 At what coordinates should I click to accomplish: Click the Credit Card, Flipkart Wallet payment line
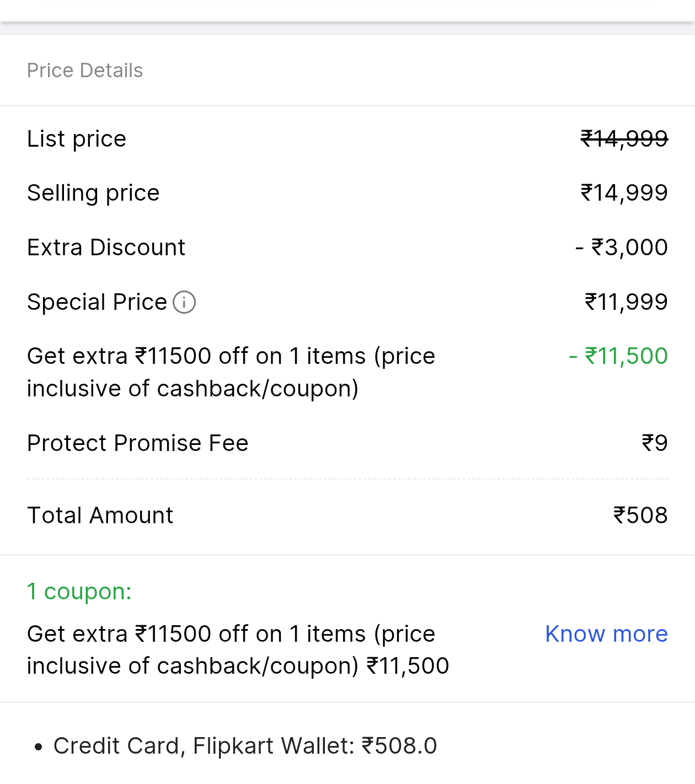pyautogui.click(x=245, y=746)
